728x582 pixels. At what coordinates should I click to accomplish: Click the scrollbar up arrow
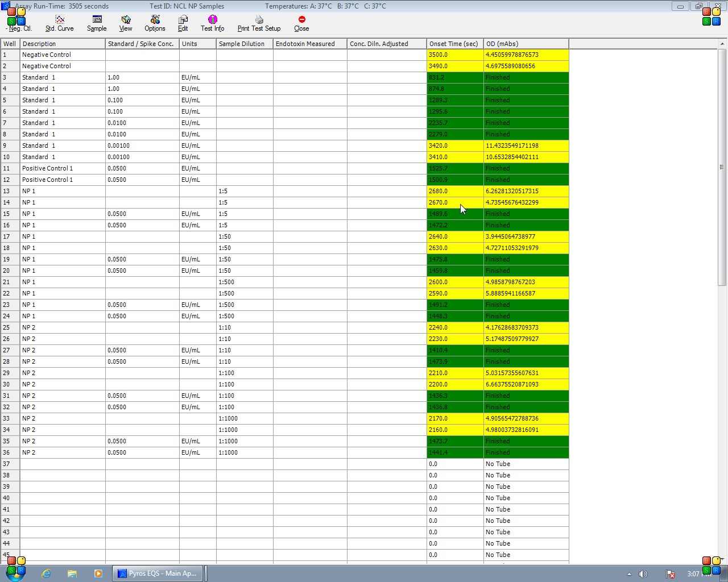[722, 43]
